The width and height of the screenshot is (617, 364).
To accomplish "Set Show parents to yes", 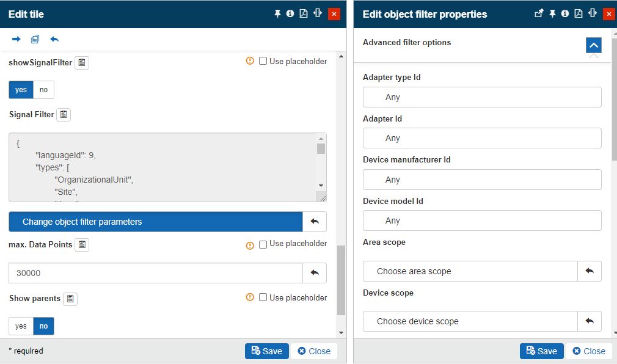I will pyautogui.click(x=21, y=326).
